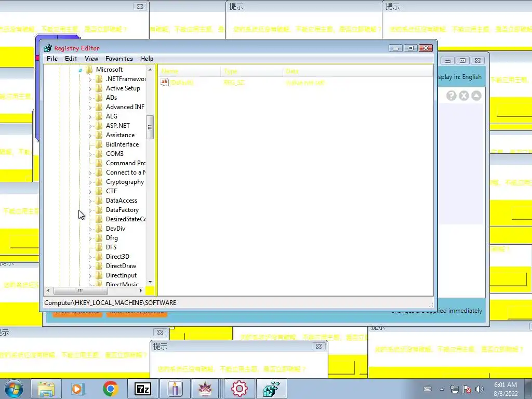This screenshot has height=399, width=532.
Task: Click the tree horizontal scrollbar thumb
Action: (81, 290)
